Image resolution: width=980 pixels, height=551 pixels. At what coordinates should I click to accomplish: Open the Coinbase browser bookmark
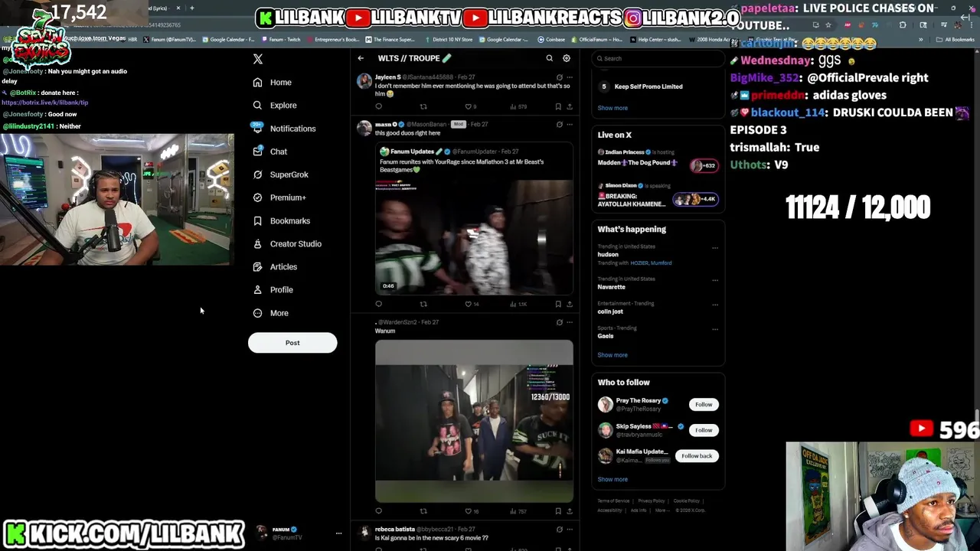pyautogui.click(x=551, y=40)
